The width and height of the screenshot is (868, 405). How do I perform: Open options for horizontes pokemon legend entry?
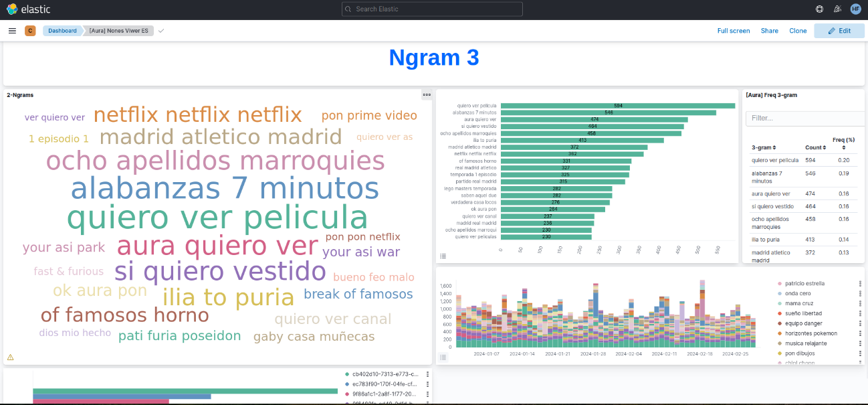pyautogui.click(x=860, y=333)
